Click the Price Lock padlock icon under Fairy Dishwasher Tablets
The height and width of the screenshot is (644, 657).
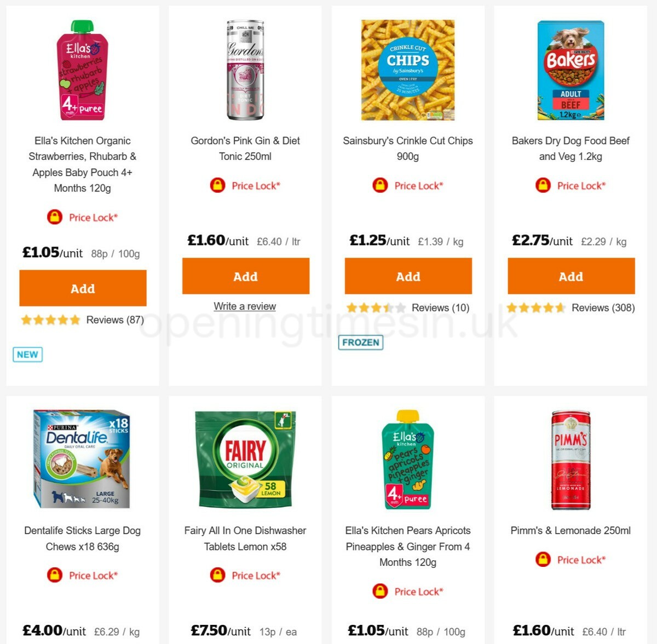click(x=218, y=576)
